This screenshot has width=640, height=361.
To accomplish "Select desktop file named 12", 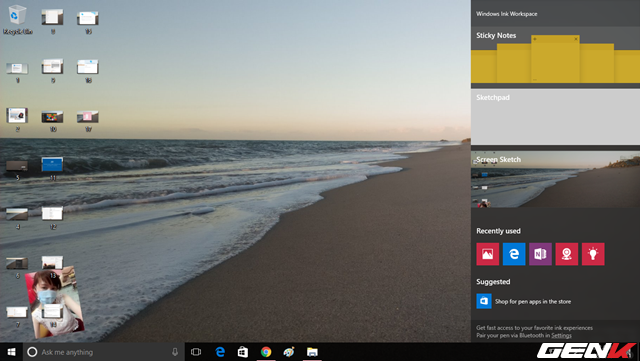I will 53,217.
